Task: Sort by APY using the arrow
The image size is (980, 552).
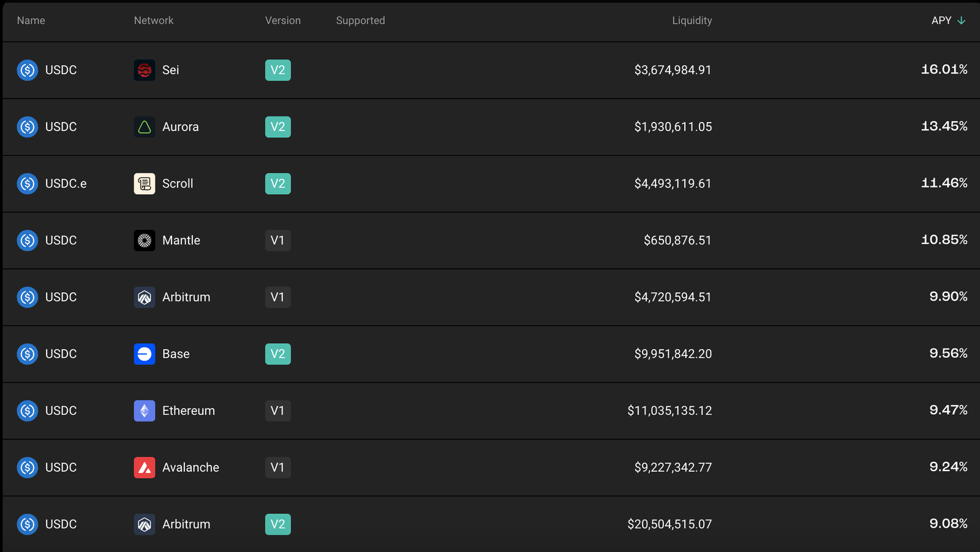Action: (x=962, y=21)
